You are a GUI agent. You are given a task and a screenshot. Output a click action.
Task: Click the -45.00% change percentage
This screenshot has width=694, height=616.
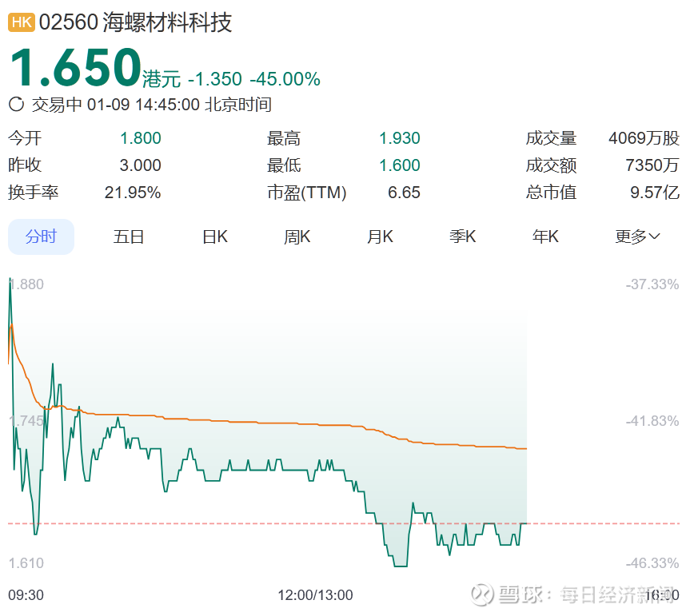click(x=285, y=79)
